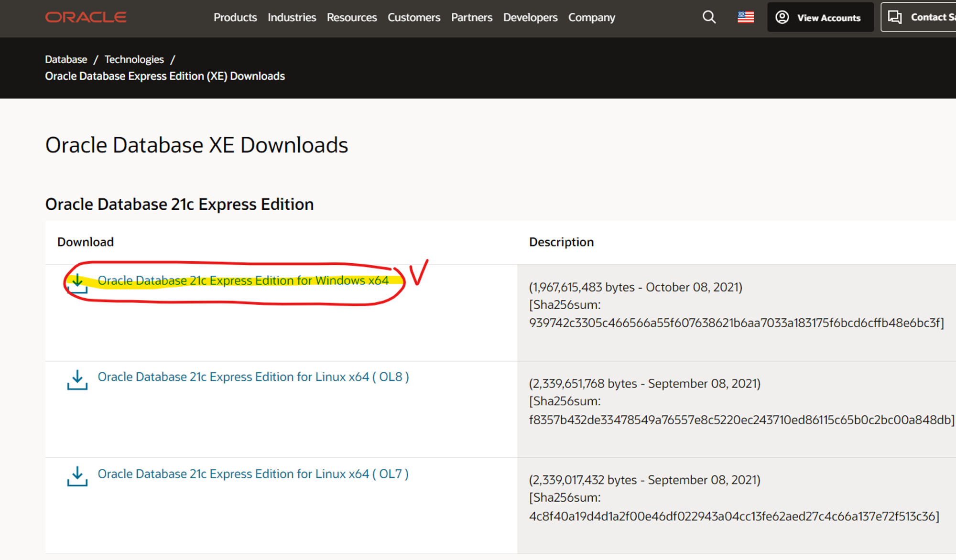The height and width of the screenshot is (560, 956).
Task: Click the US flag country selector
Action: tap(746, 17)
